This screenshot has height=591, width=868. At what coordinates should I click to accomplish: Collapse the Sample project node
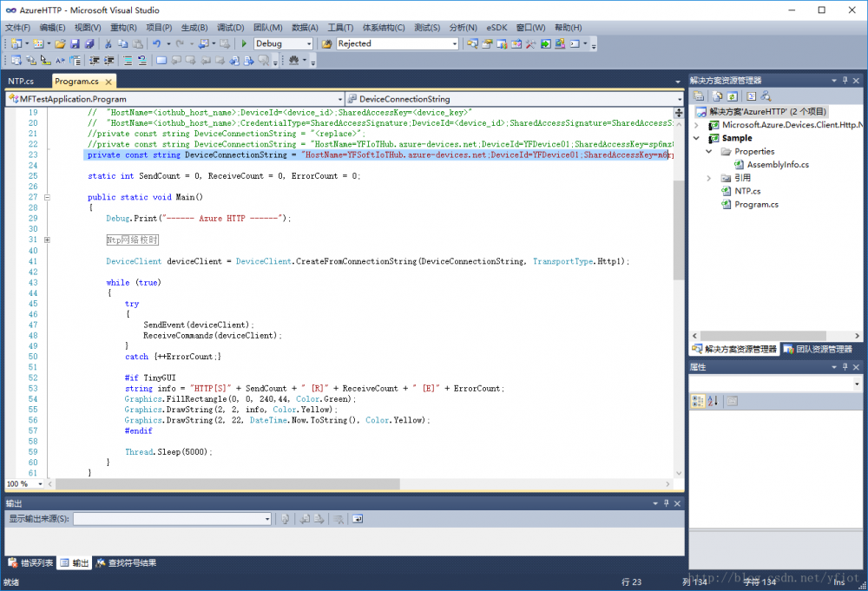click(696, 138)
